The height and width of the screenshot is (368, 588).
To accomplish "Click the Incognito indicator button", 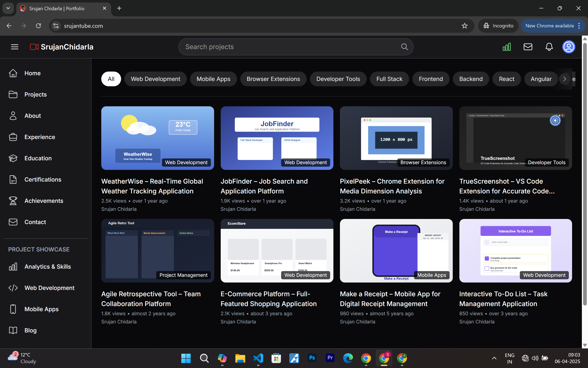I will point(498,26).
